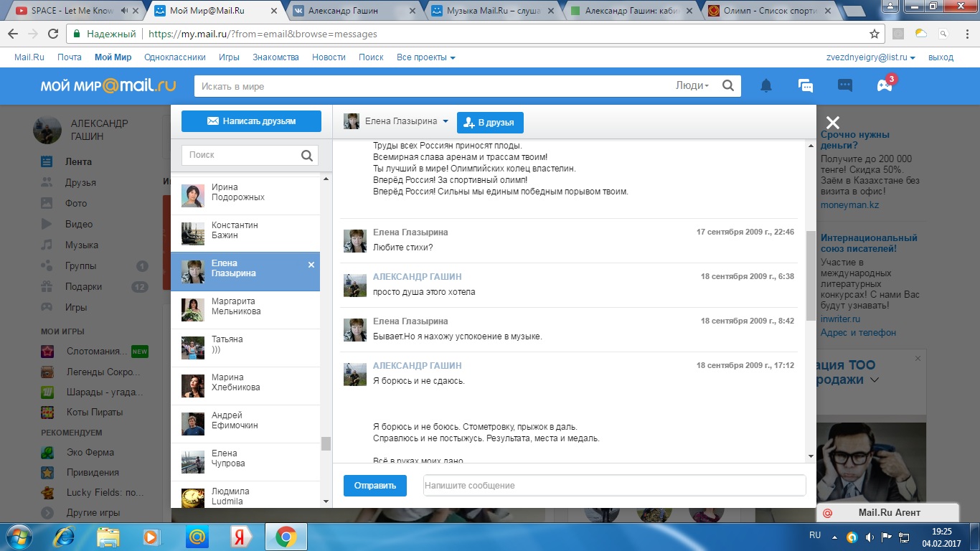This screenshot has height=551, width=980.
Task: Click the Подарки gift icon in sidebar
Action: click(x=47, y=286)
